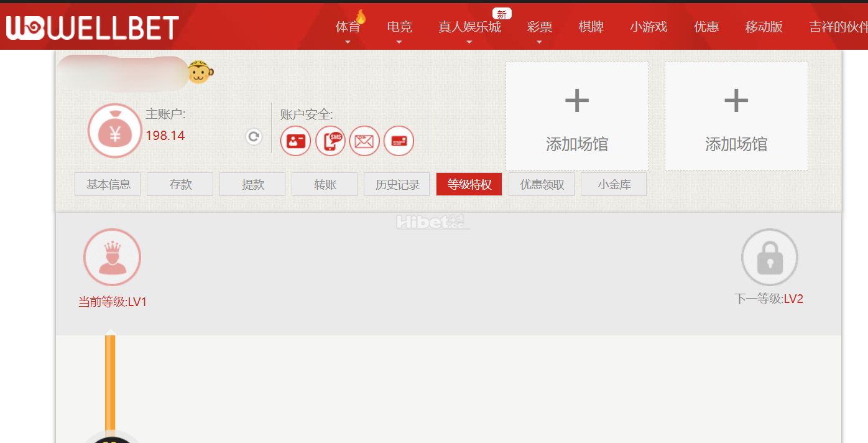
Task: Switch to the 存款 tab
Action: click(180, 184)
